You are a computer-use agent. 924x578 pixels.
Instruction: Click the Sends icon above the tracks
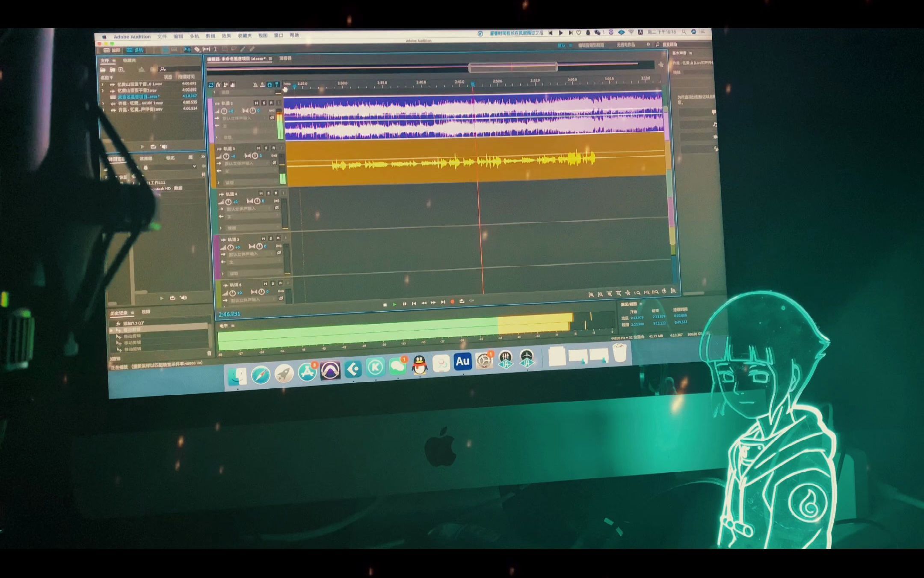point(225,85)
